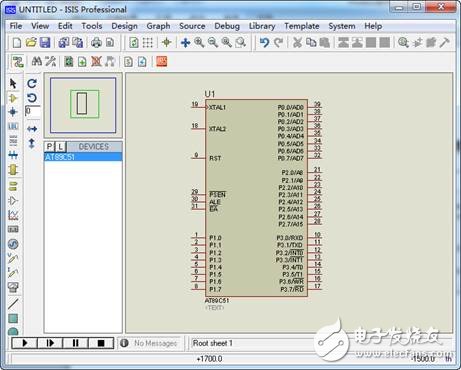This screenshot has height=370, width=461.
Task: Open the Debug menu
Action: click(x=227, y=26)
